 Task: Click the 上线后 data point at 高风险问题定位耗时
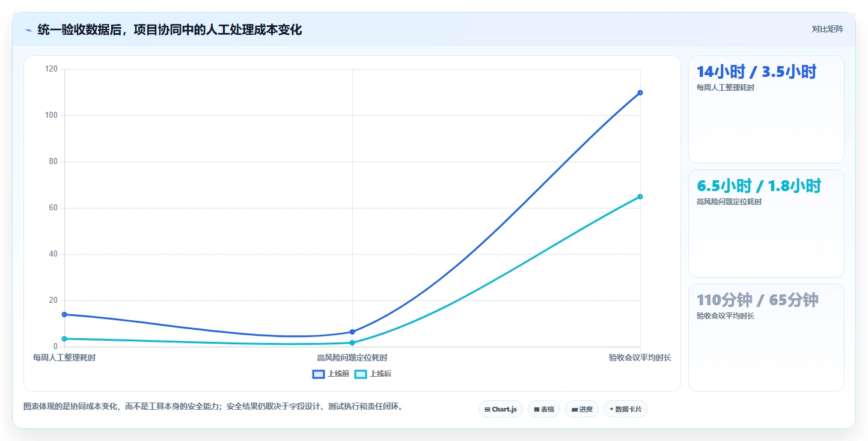tap(352, 342)
